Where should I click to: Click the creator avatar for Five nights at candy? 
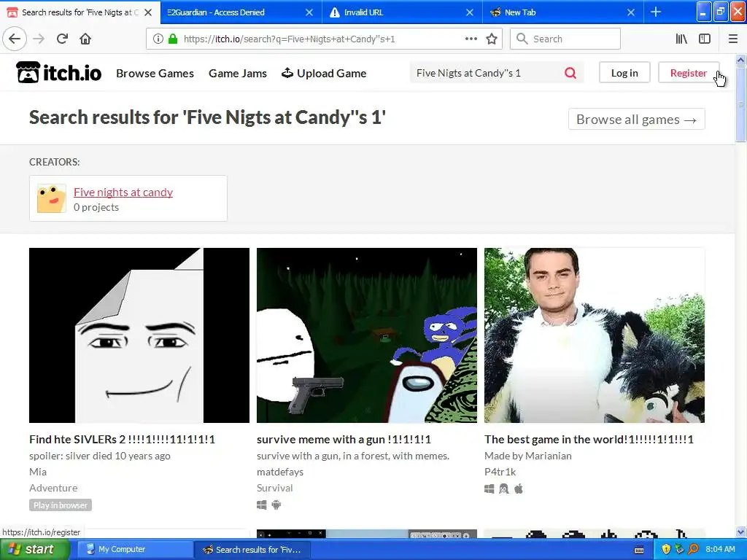tap(52, 198)
